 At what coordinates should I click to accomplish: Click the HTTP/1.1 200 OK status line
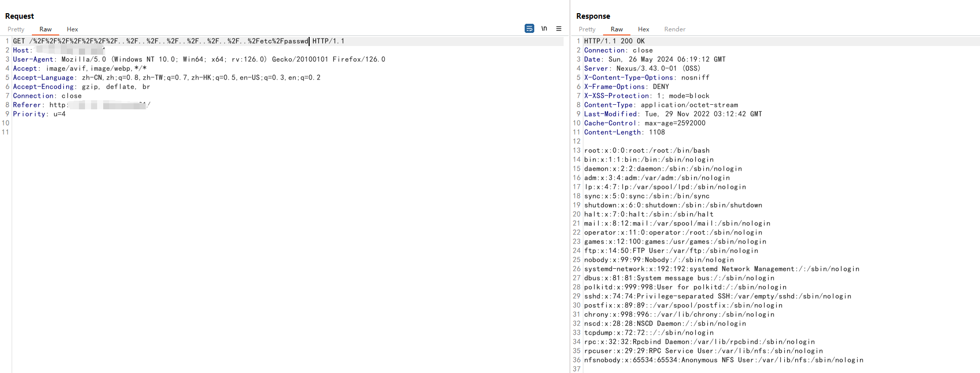click(x=614, y=41)
